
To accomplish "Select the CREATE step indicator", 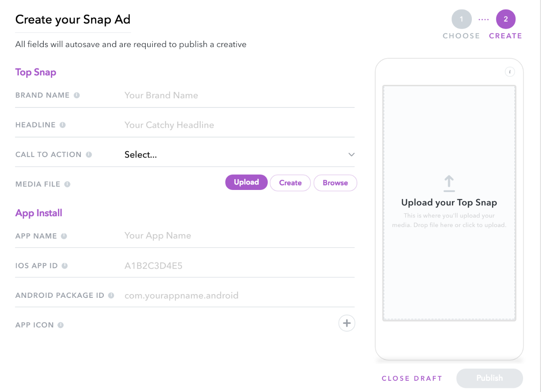I will click(x=505, y=19).
